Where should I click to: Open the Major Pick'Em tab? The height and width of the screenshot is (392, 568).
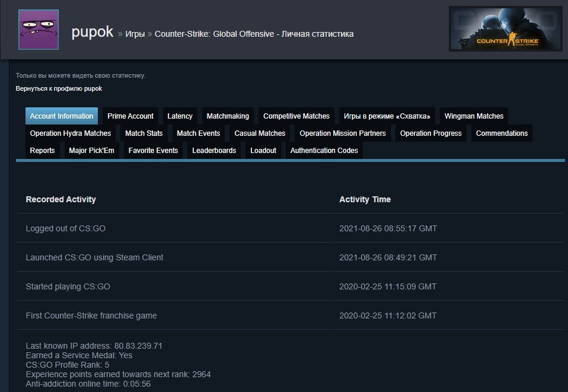point(91,151)
